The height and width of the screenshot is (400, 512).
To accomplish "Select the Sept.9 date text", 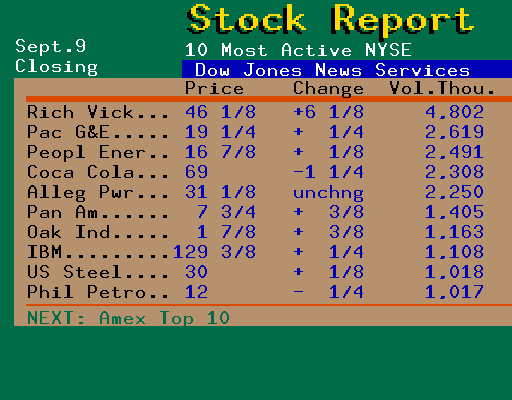I will [x=51, y=46].
